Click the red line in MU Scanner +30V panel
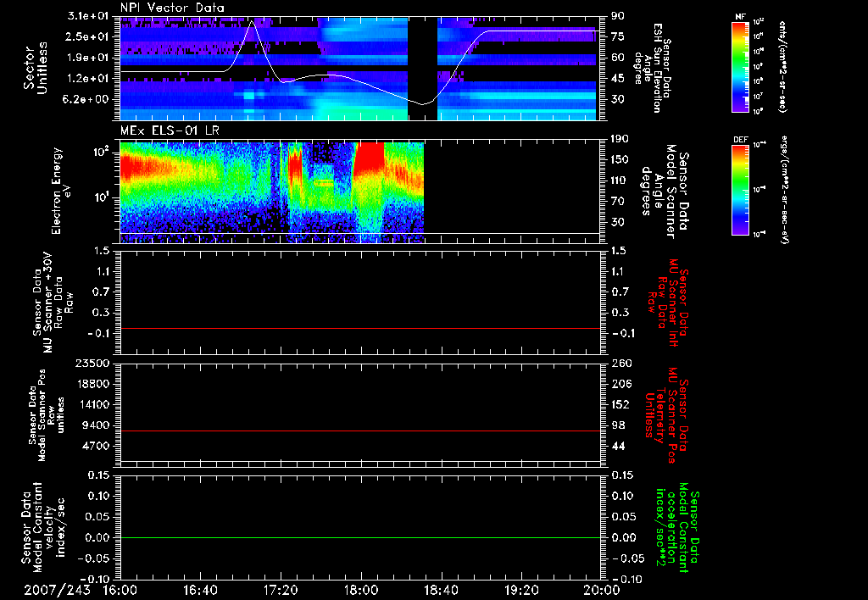This screenshot has width=868, height=600. [x=360, y=328]
